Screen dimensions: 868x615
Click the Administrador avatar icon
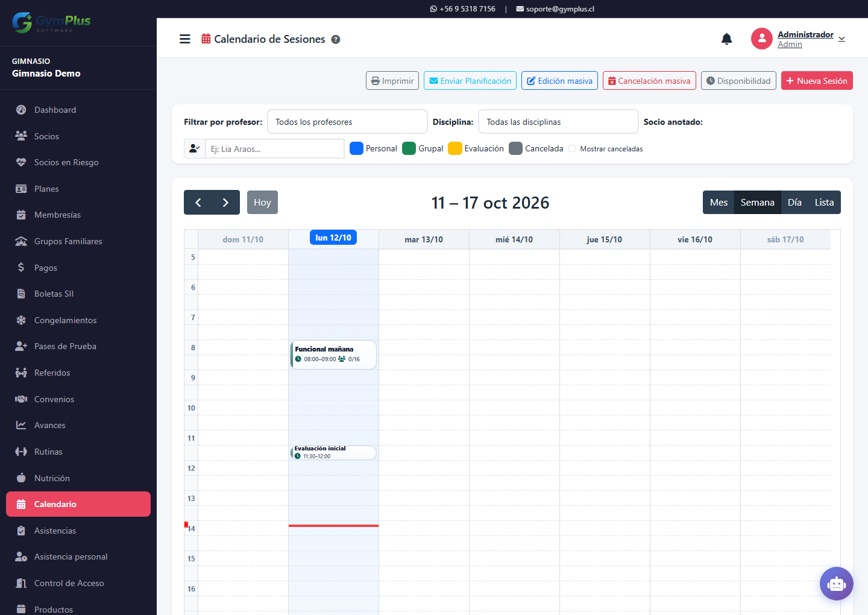[x=762, y=39]
